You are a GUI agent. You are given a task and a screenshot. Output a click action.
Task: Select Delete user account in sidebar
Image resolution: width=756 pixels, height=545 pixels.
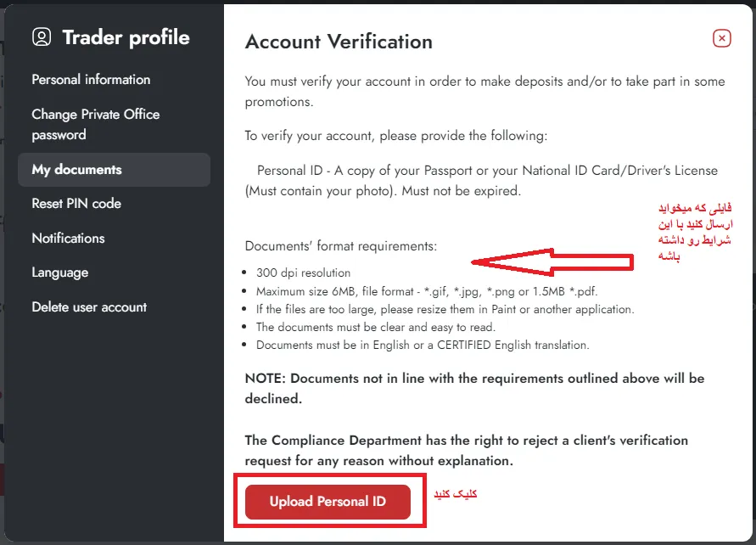point(89,307)
